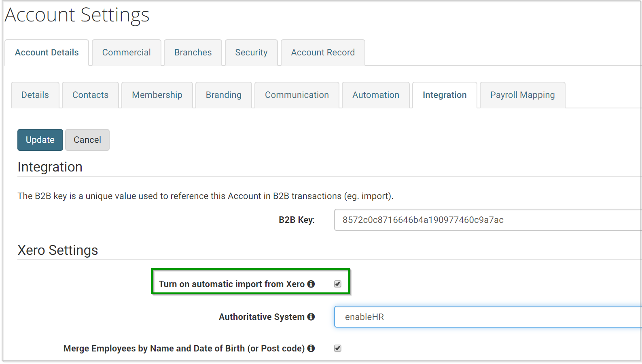Open Account Record tab
Viewport: 642px width, 364px height.
[323, 53]
